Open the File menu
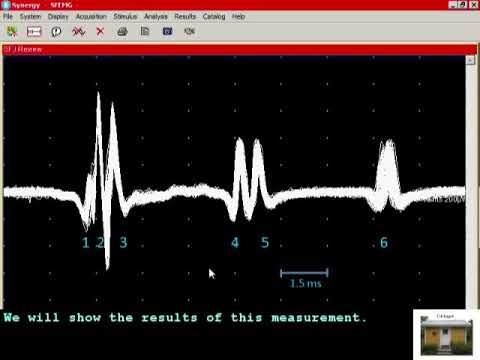 pos(8,16)
